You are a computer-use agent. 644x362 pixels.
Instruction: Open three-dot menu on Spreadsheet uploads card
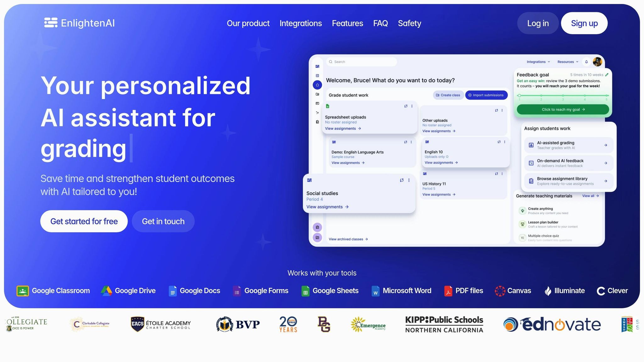point(412,106)
